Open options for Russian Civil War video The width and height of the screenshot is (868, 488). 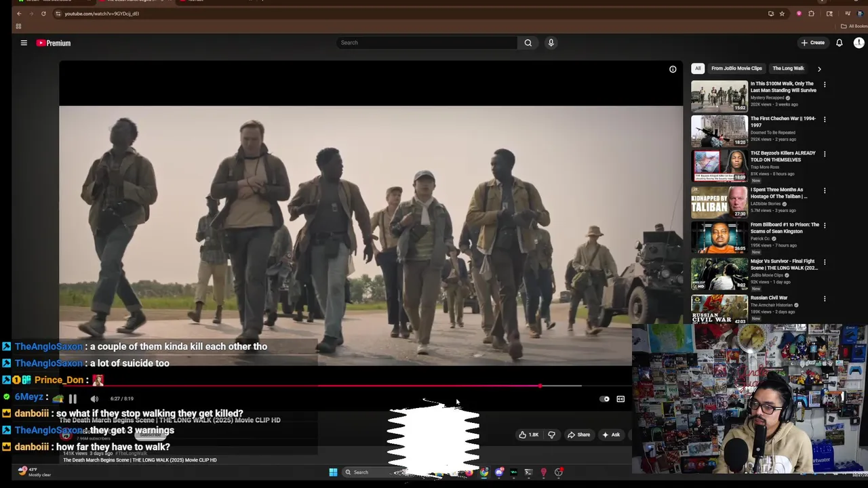pyautogui.click(x=825, y=298)
